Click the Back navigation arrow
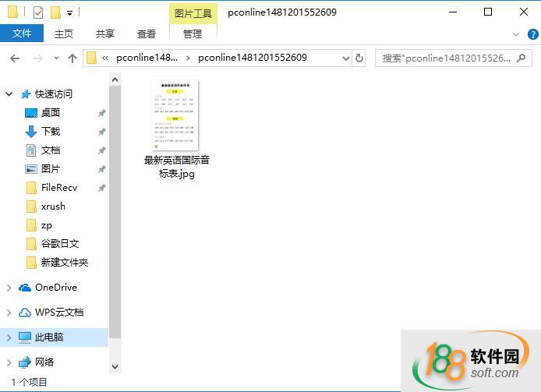 coord(15,58)
